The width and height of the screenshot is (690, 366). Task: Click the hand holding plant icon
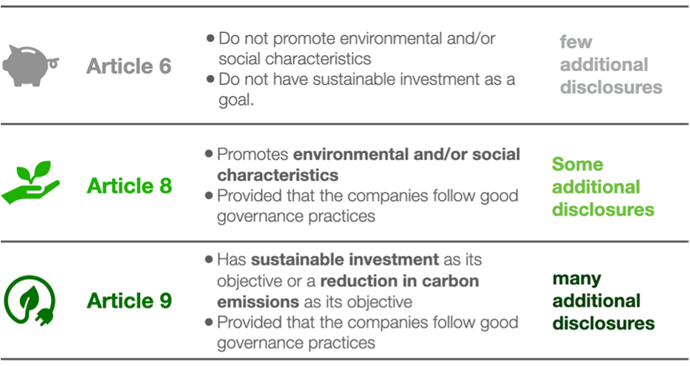click(x=30, y=182)
